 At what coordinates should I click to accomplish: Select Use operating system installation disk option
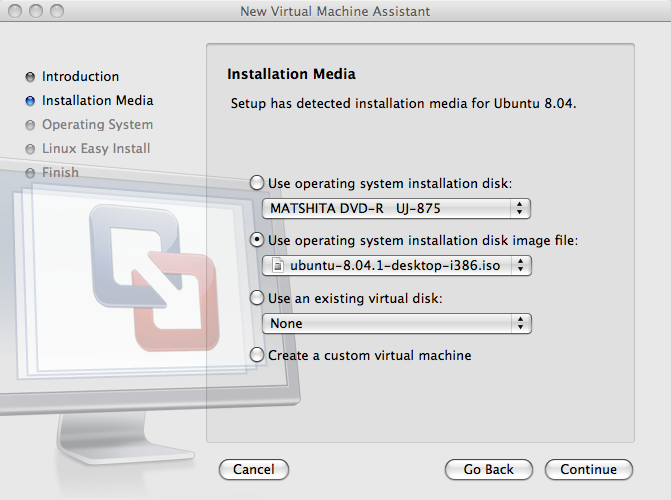[257, 183]
